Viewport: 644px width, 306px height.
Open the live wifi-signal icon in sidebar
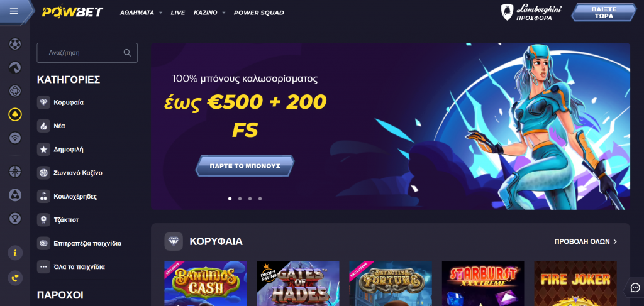15,138
